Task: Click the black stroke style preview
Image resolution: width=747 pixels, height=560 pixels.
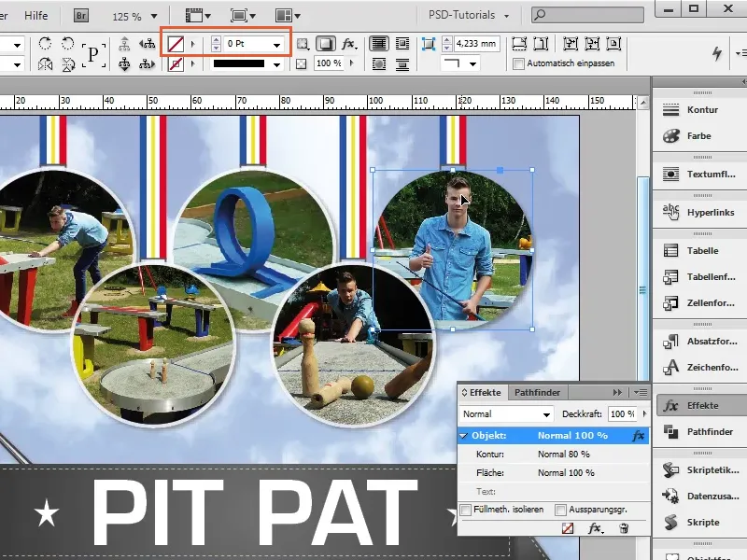Action: click(x=239, y=63)
